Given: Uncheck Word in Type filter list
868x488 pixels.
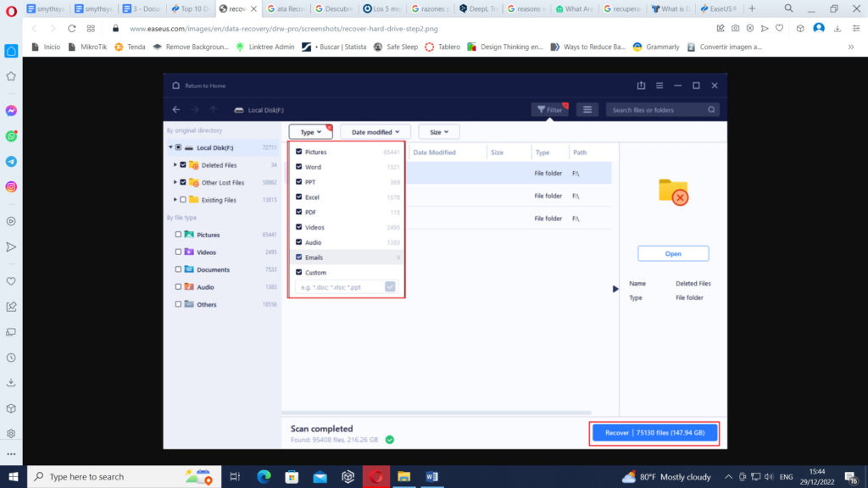Looking at the screenshot, I should [x=299, y=167].
